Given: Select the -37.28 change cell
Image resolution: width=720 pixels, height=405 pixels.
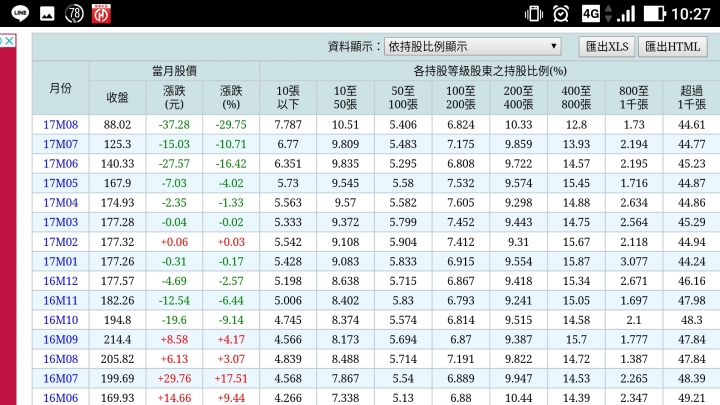Looking at the screenshot, I should (x=174, y=124).
